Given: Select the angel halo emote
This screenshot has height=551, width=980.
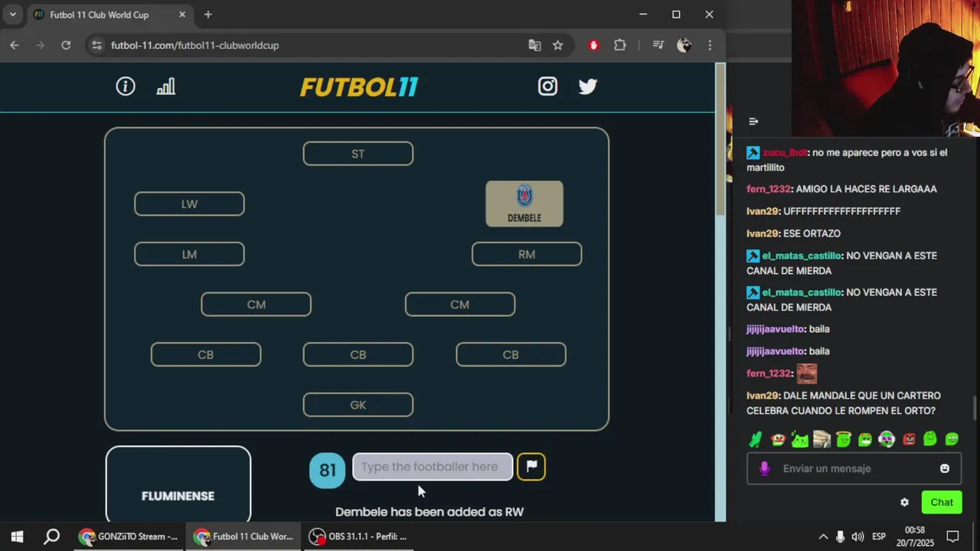Looking at the screenshot, I should coord(843,439).
